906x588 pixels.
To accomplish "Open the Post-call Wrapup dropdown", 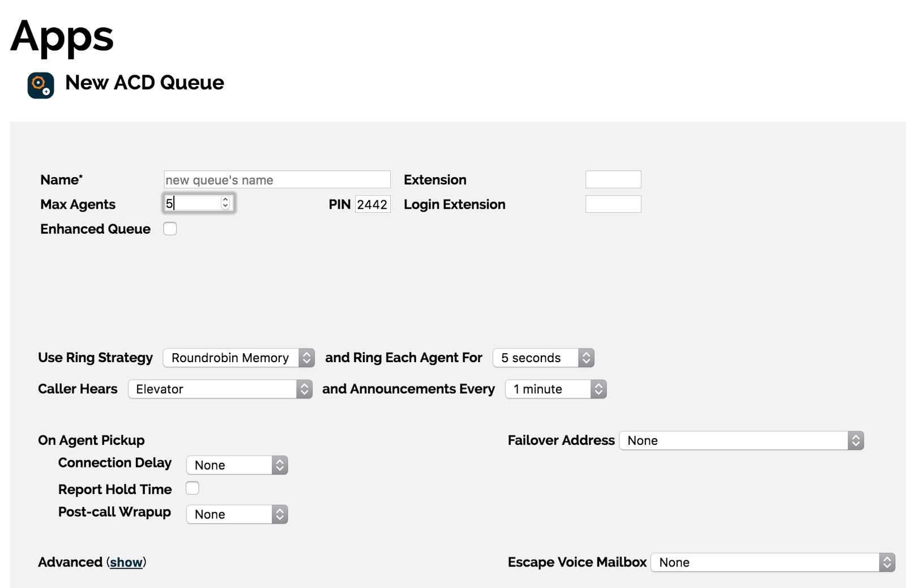I will pyautogui.click(x=237, y=514).
